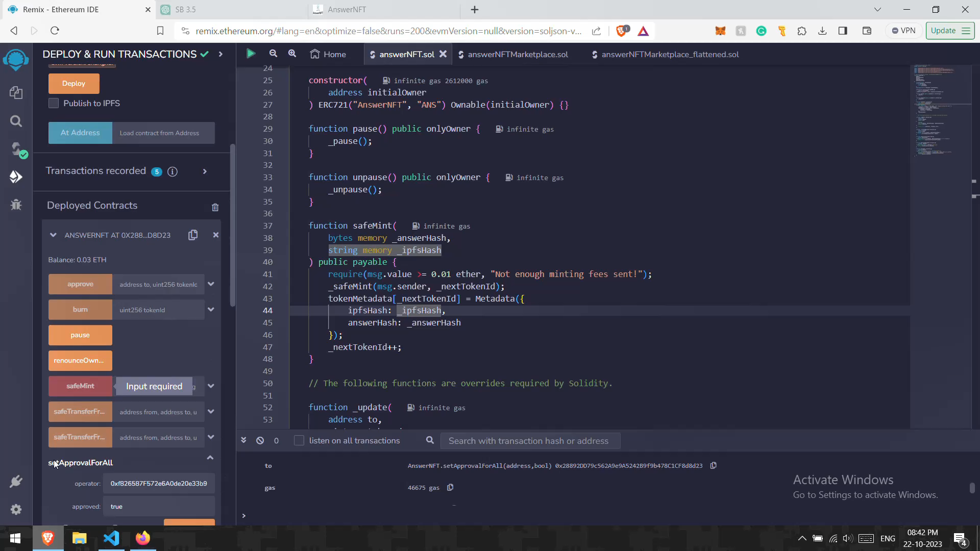980x551 pixels.
Task: Switch to the Home editor tab
Action: (328, 54)
